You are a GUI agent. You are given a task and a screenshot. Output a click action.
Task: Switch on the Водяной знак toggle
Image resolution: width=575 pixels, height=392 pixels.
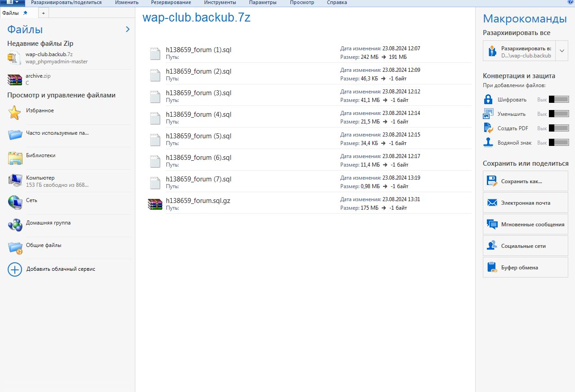pos(559,143)
